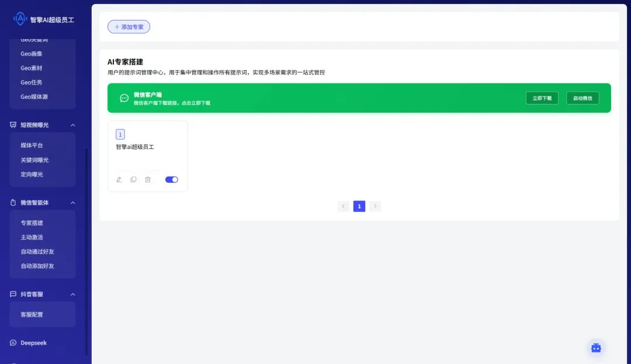Click the WeChat chat bubble icon in banner
Screen dimensions: 631x364
pos(124,98)
